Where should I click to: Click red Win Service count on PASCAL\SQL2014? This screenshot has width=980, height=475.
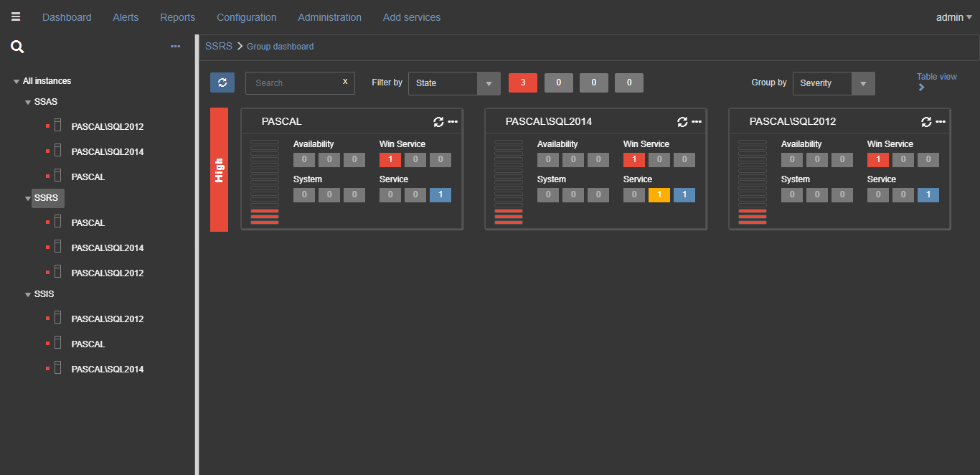634,160
